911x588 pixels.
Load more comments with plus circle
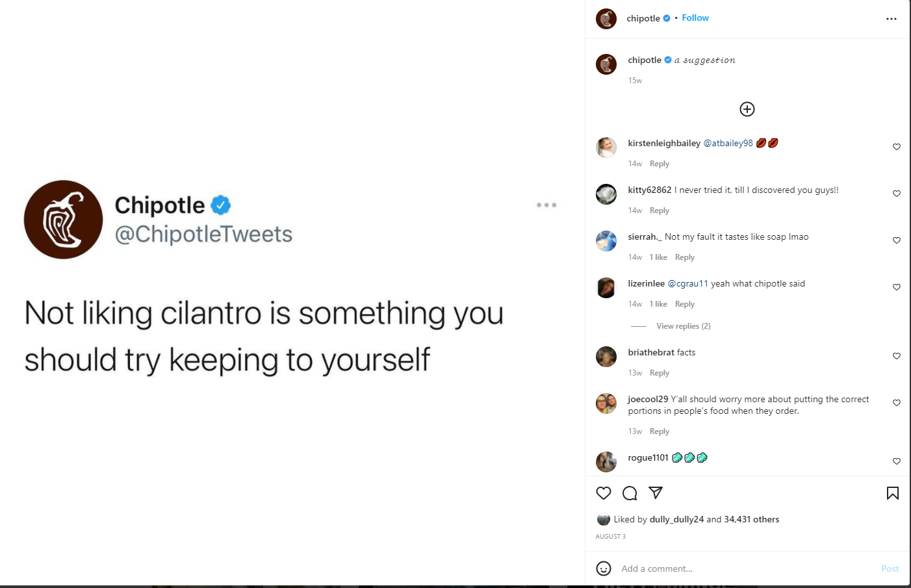[747, 109]
